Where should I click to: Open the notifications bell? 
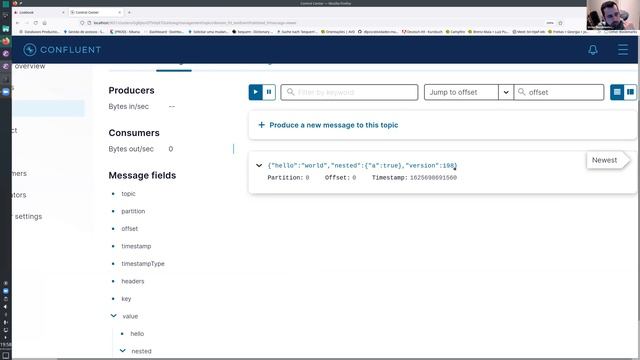593,50
